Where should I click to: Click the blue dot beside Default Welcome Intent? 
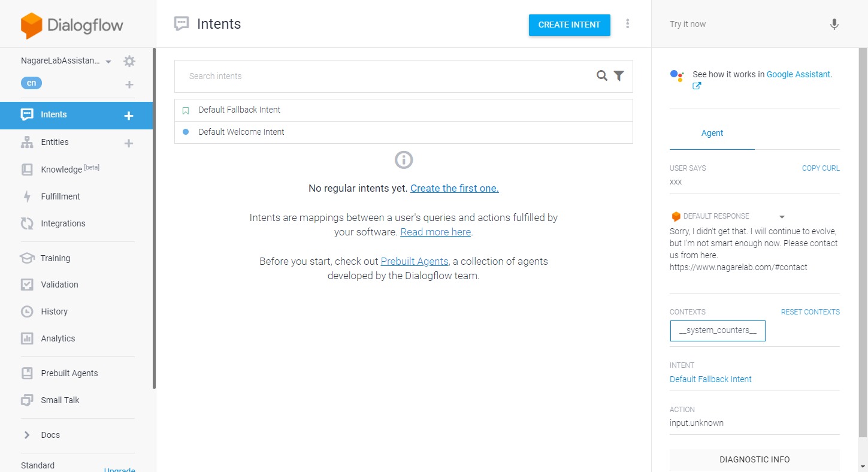click(186, 132)
